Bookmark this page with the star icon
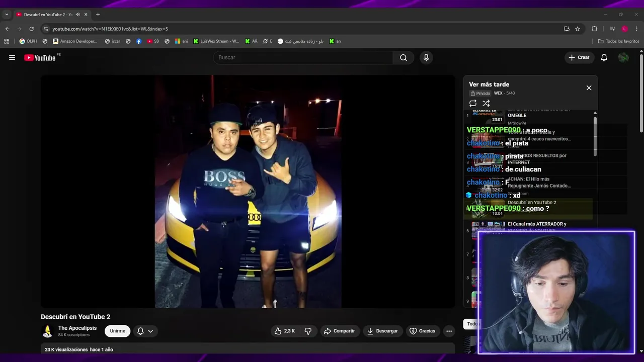644x362 pixels. click(x=578, y=29)
